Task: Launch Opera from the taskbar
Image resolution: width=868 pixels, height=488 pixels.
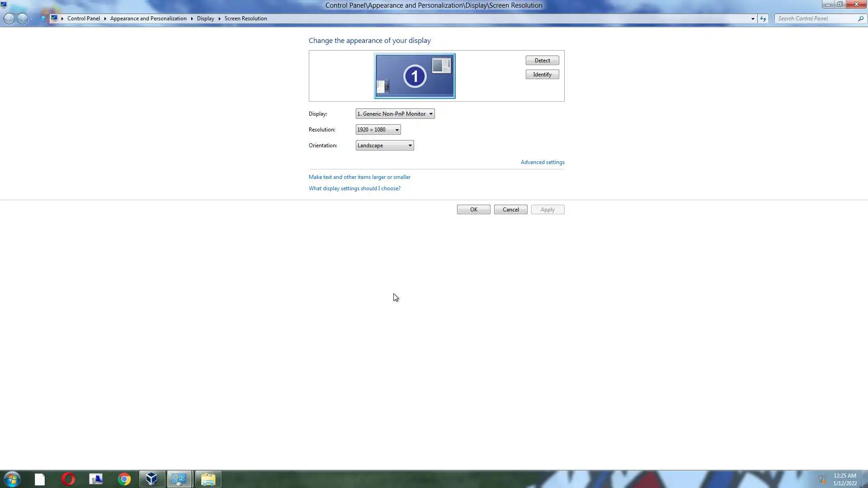Action: [x=68, y=479]
